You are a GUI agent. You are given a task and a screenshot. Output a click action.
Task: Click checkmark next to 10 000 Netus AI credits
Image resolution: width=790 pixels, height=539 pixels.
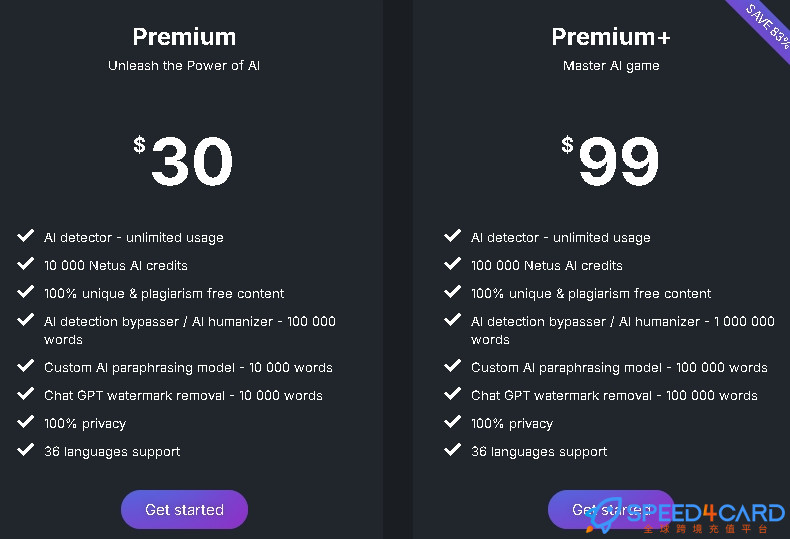[x=26, y=264]
